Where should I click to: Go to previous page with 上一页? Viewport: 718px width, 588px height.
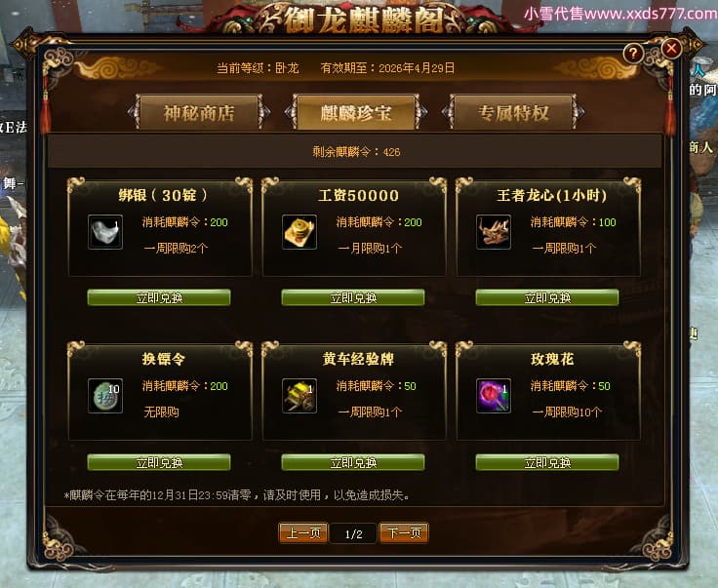(x=303, y=532)
